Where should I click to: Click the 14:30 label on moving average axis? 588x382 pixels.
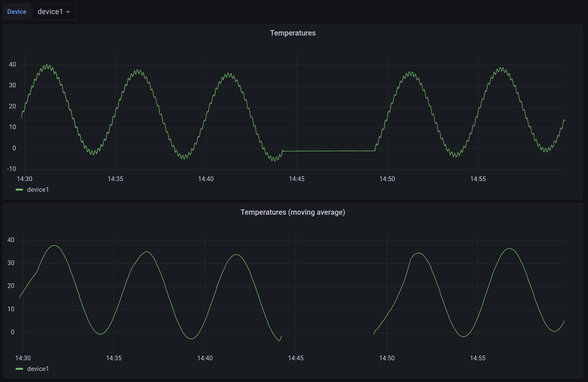point(23,358)
